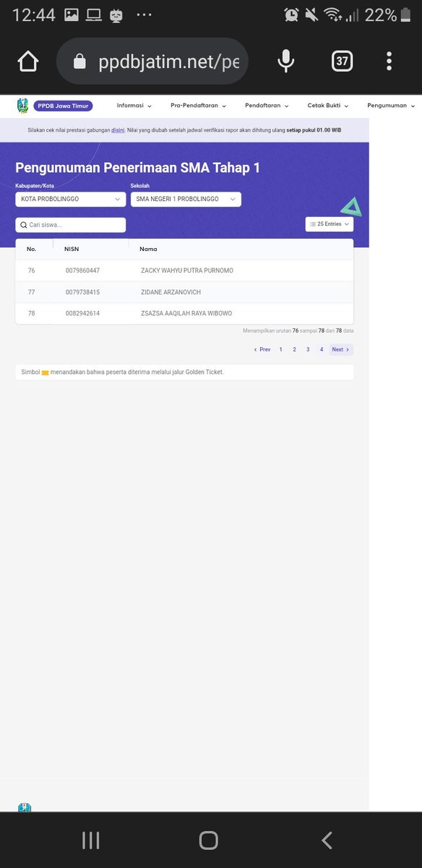Click NISN 0079738415

(82, 292)
